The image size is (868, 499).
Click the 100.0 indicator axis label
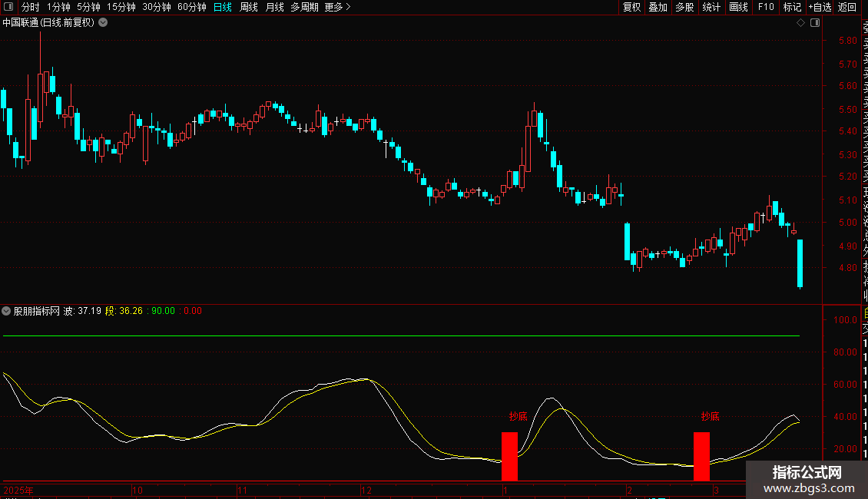[x=845, y=320]
